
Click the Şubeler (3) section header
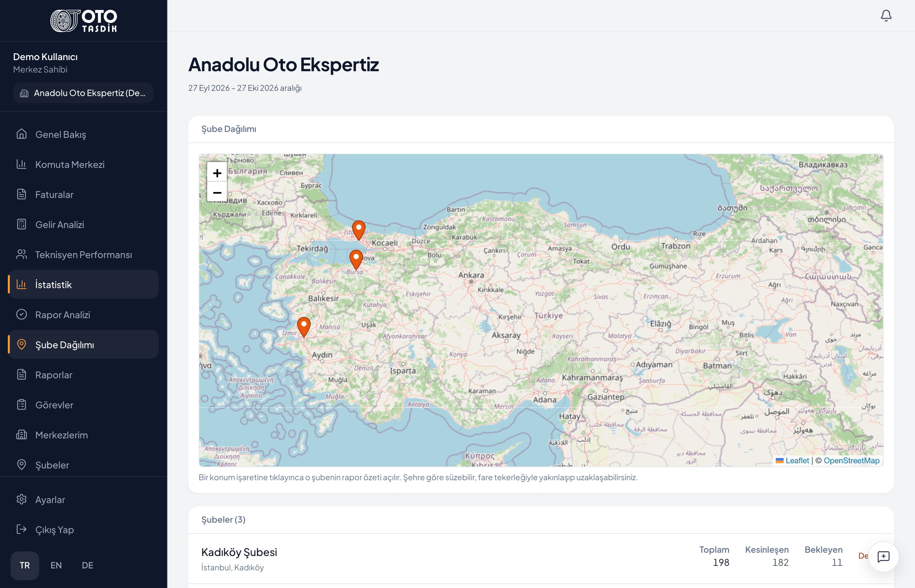click(224, 520)
